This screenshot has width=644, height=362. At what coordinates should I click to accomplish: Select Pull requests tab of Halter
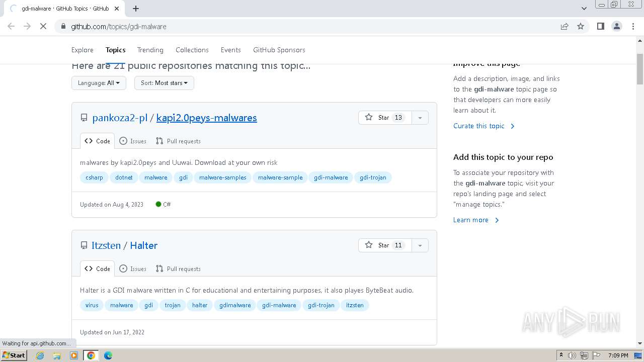pos(178,269)
